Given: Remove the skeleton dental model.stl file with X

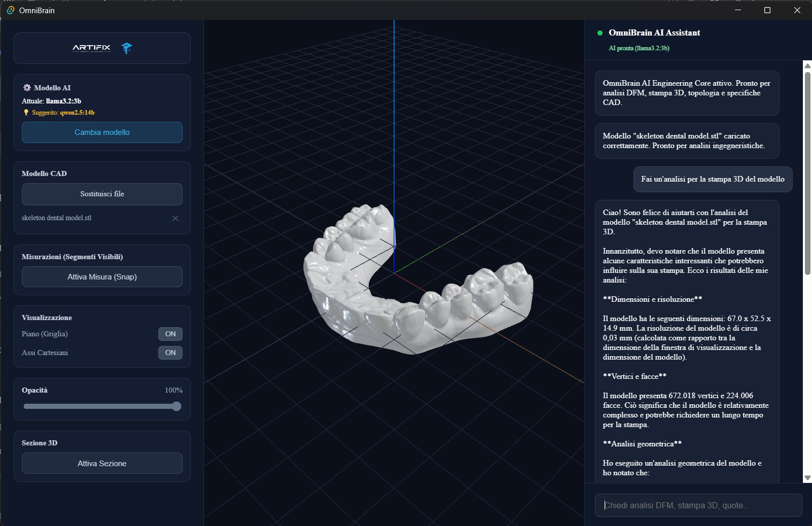Looking at the screenshot, I should [x=175, y=218].
